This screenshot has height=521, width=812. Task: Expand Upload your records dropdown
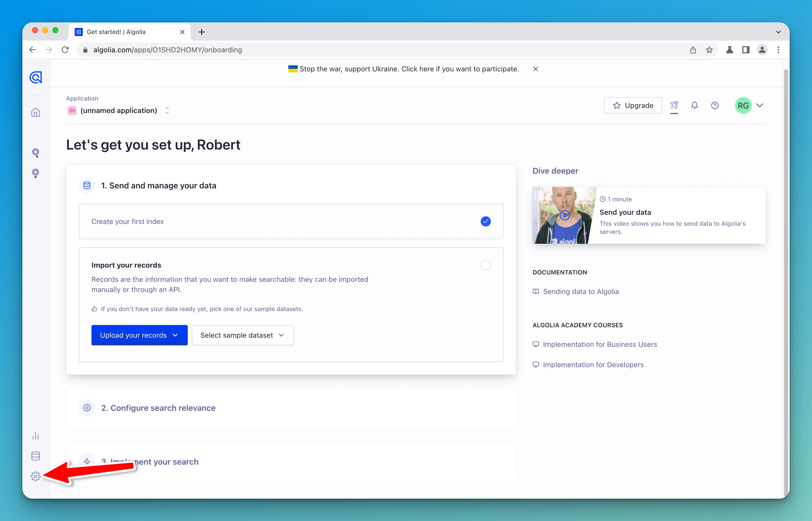pyautogui.click(x=139, y=335)
